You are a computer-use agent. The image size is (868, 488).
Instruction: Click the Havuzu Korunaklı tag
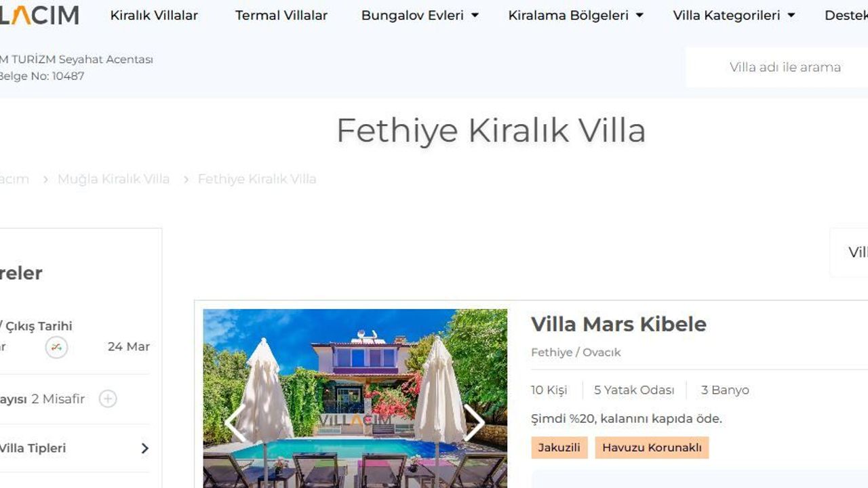point(652,447)
